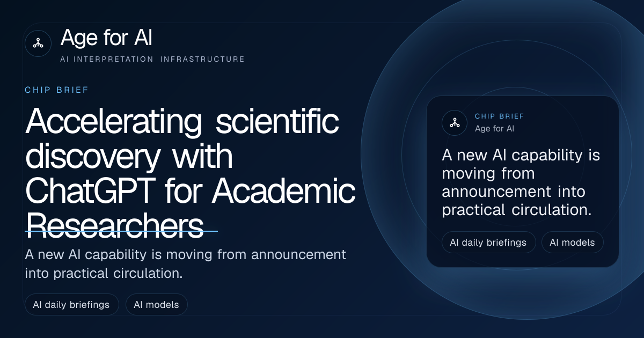Viewport: 644px width, 338px height.
Task: Select the AI models tag in the card
Action: click(x=573, y=243)
